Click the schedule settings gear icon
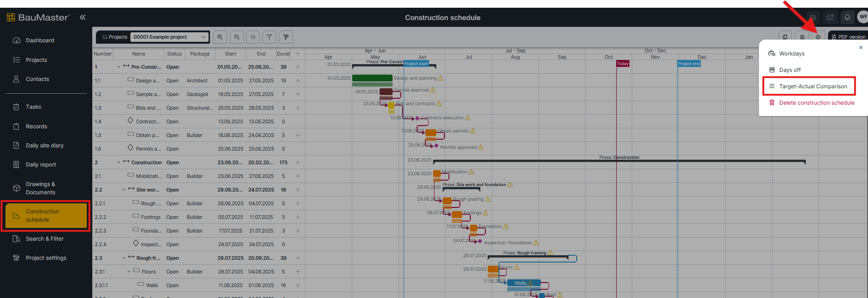 coord(818,37)
